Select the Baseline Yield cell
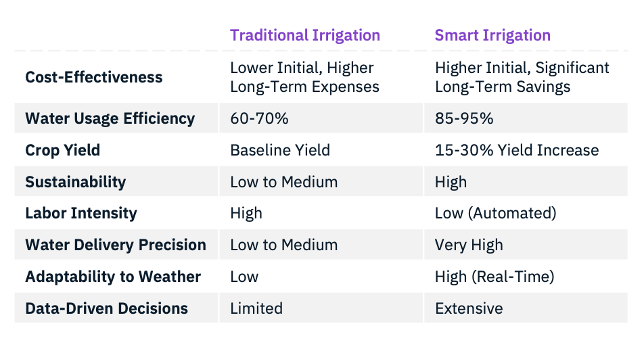The image size is (644, 353). click(280, 150)
